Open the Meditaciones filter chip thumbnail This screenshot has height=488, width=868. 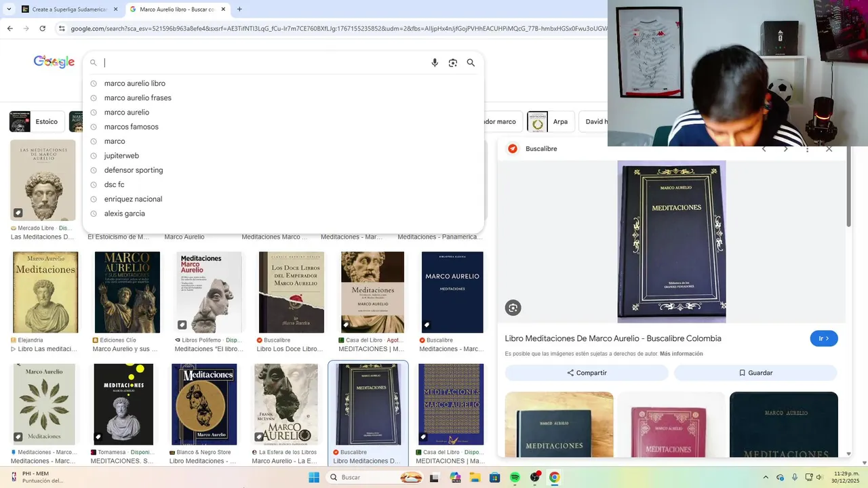coord(537,122)
